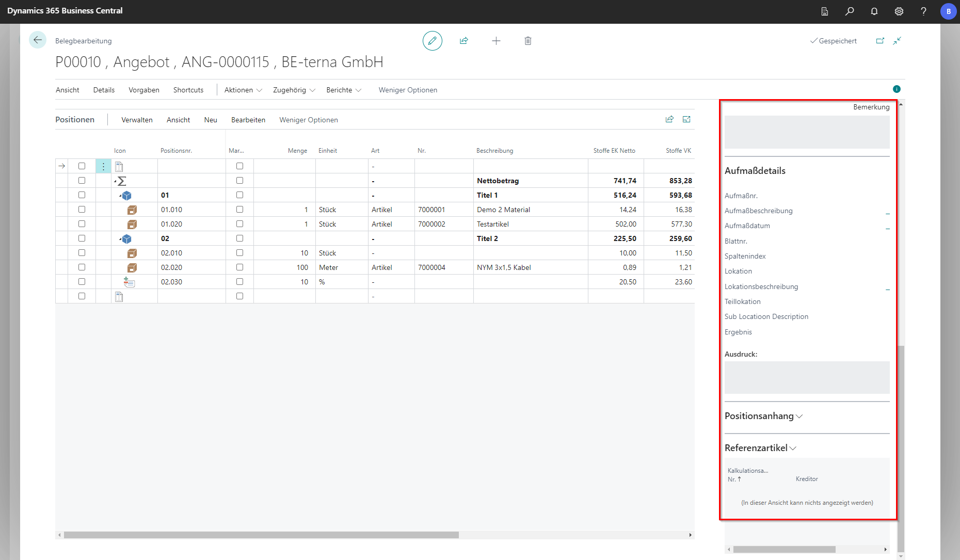The height and width of the screenshot is (560, 960).
Task: Open the notifications bell
Action: pos(874,11)
